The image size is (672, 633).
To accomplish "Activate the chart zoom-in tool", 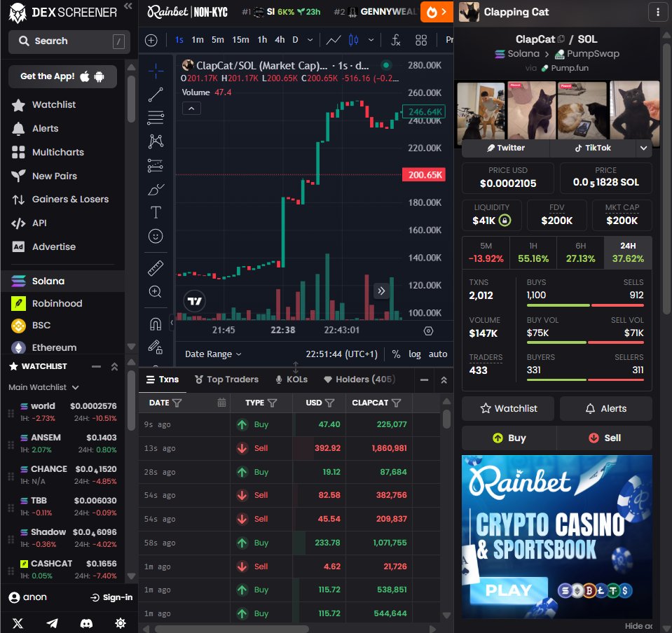I will (x=155, y=292).
